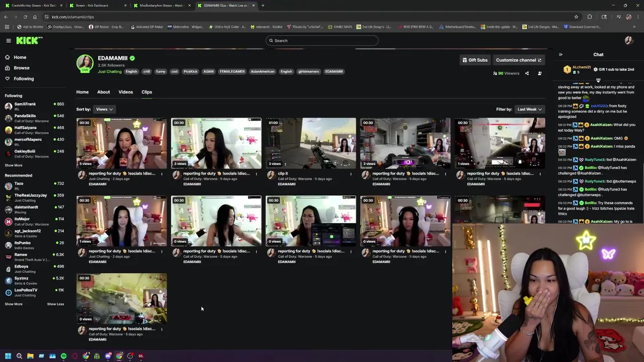Open Home in the left sidebar
The height and width of the screenshot is (362, 644).
[x=16, y=57]
